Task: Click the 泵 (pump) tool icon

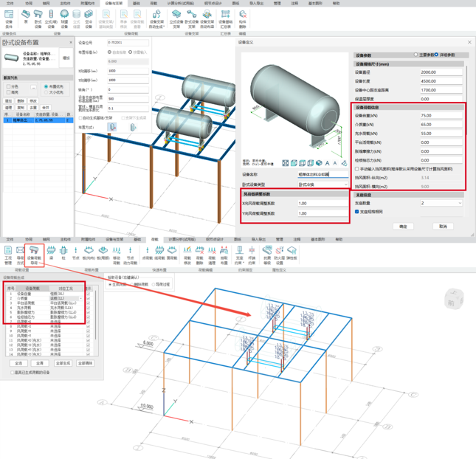Action: pyautogui.click(x=25, y=15)
